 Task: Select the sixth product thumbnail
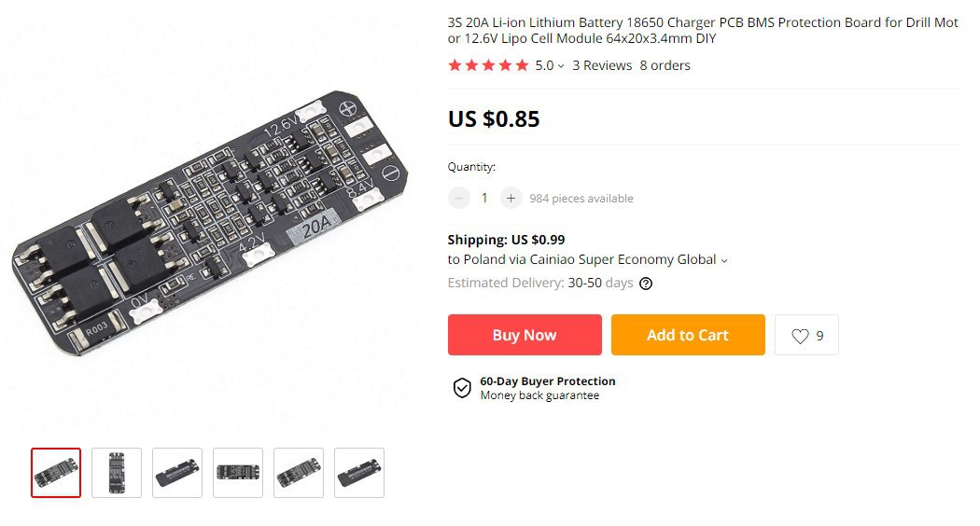coord(359,473)
